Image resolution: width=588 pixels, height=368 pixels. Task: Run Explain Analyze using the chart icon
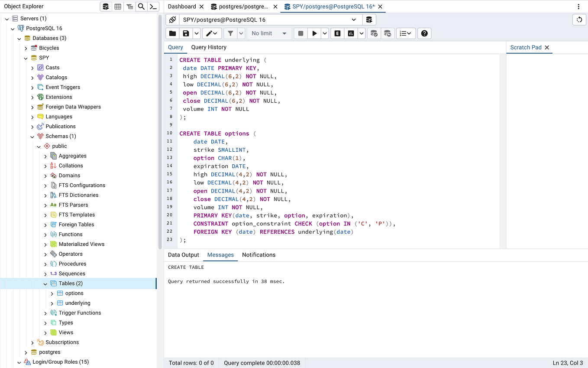350,33
